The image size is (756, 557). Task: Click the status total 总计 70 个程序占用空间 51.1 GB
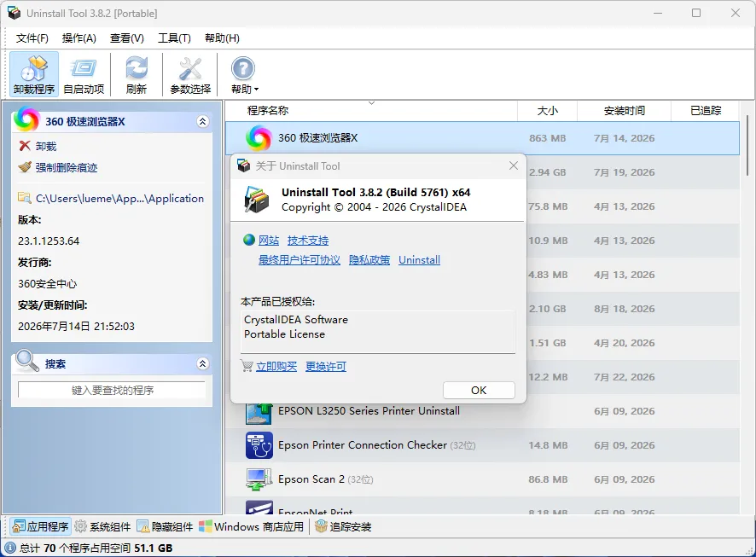coord(96,548)
